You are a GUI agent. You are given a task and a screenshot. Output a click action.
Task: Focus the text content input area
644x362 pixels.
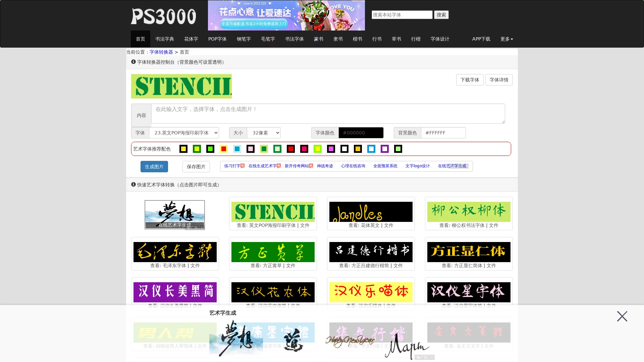click(328, 114)
